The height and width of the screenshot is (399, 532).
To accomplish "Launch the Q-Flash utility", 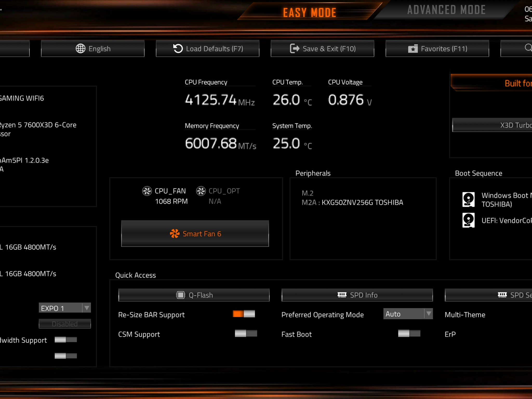I will (194, 295).
